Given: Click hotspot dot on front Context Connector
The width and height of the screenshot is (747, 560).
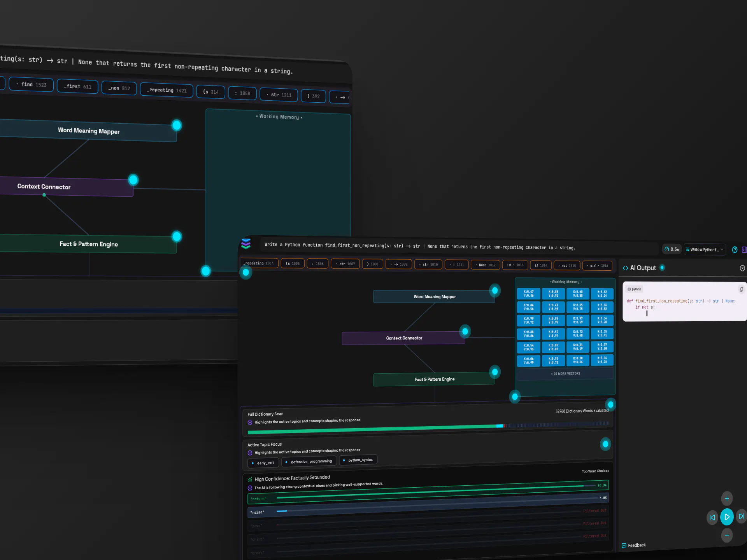Looking at the screenshot, I should click(465, 331).
